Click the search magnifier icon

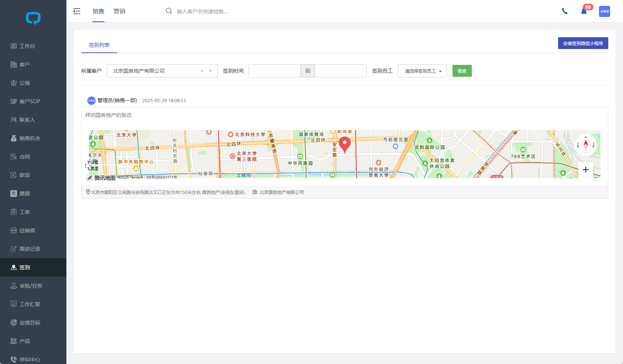coord(169,11)
